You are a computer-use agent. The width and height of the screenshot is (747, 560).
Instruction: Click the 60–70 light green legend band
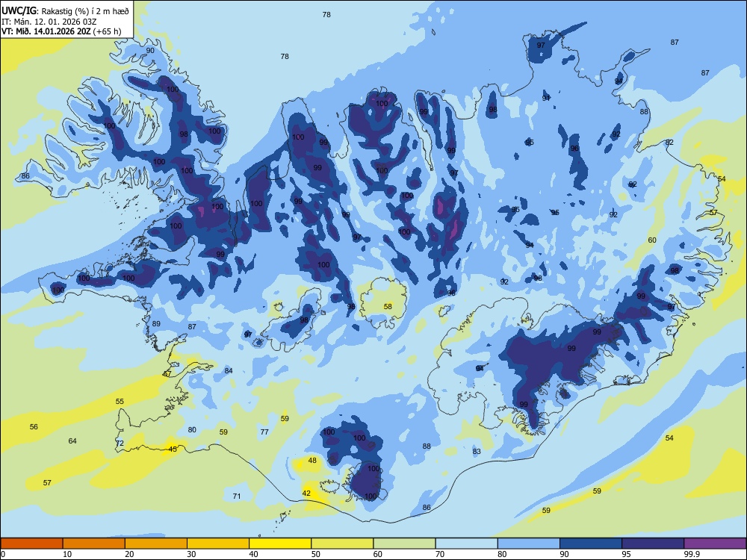pos(404,544)
